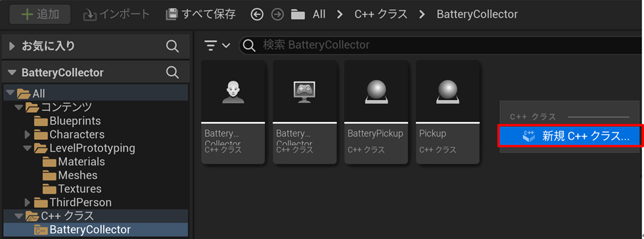Select the Pickup C++ class asset

click(x=448, y=112)
